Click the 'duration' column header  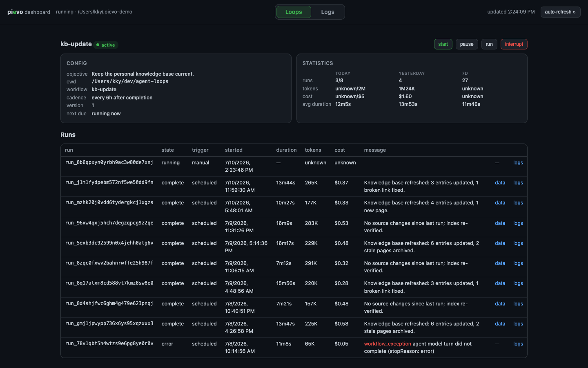click(x=286, y=150)
